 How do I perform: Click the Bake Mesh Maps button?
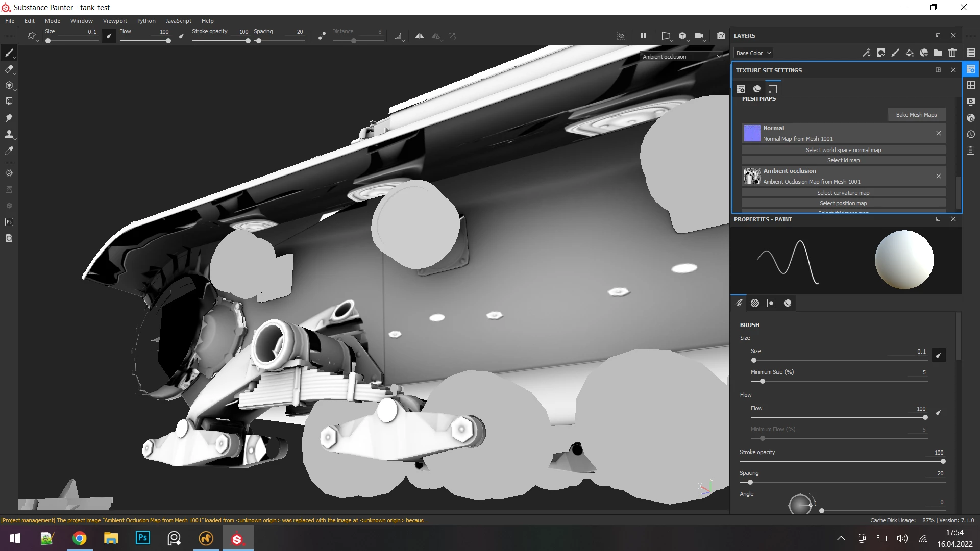pyautogui.click(x=916, y=115)
